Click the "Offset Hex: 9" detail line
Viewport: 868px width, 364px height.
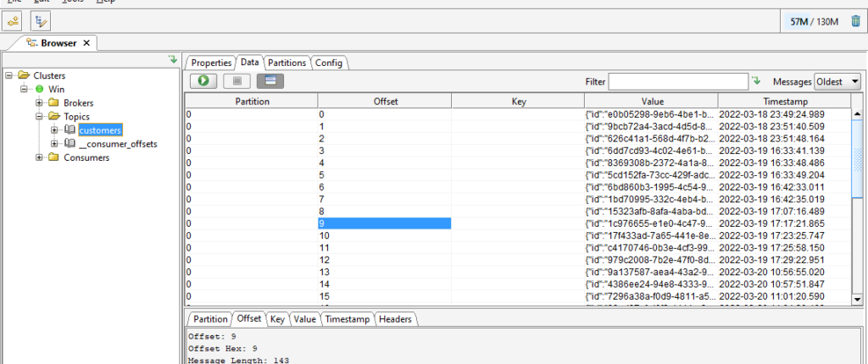tap(223, 349)
